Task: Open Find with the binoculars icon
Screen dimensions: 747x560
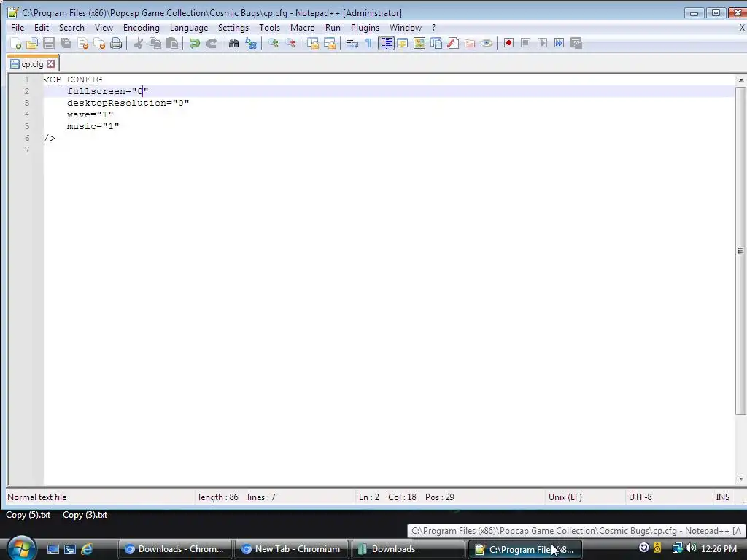Action: click(233, 43)
